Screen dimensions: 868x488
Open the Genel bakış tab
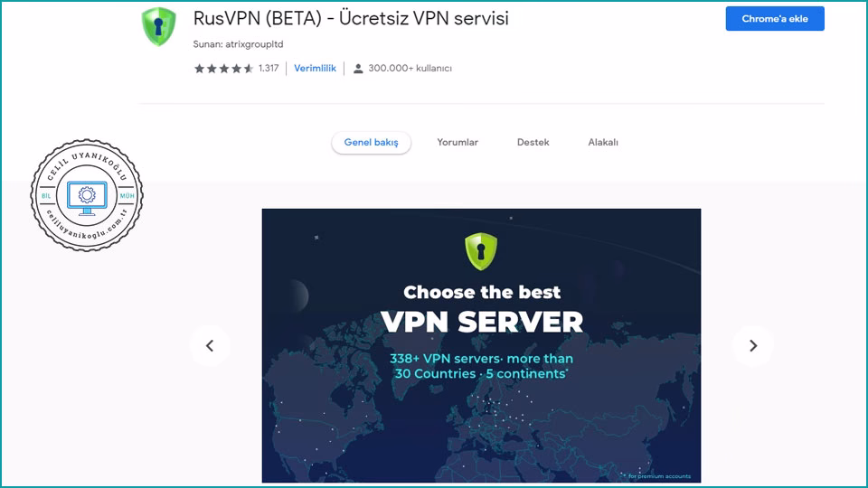click(371, 142)
